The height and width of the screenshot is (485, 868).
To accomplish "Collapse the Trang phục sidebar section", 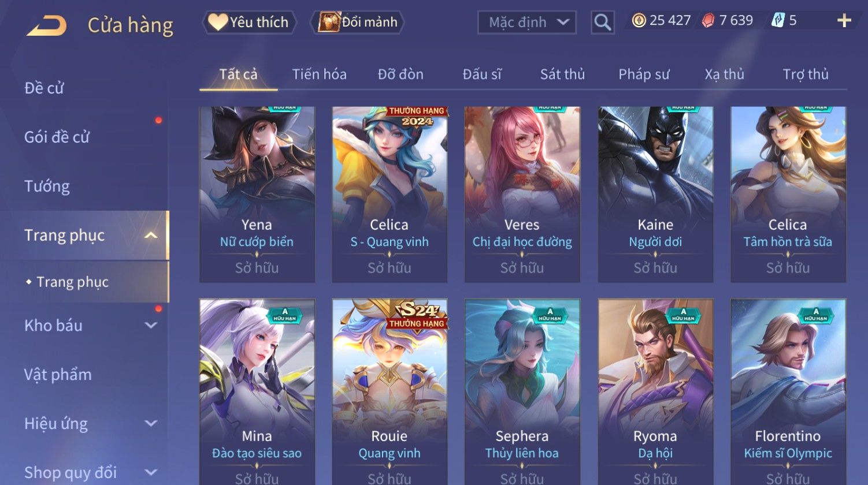I will click(150, 236).
